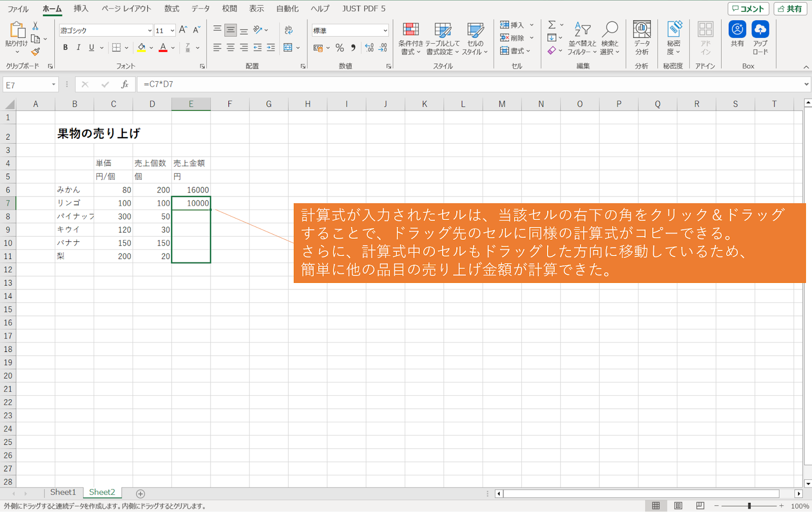Open Format as Table (テーブルとして書式設定)

443,39
